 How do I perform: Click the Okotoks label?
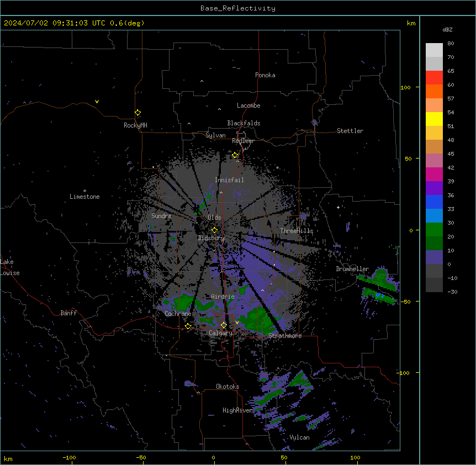(x=228, y=387)
